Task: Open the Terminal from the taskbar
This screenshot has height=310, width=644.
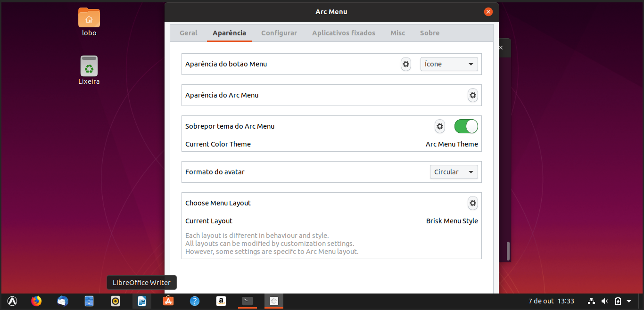Action: (x=248, y=301)
